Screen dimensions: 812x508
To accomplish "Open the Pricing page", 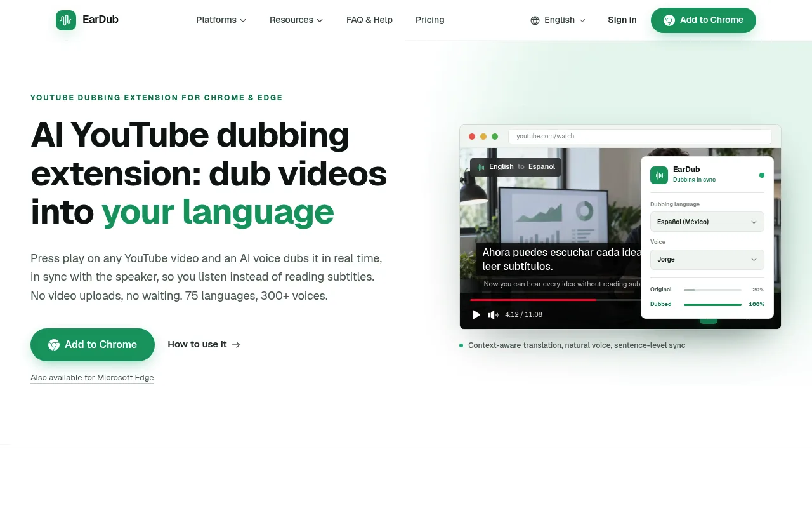I will click(x=430, y=20).
